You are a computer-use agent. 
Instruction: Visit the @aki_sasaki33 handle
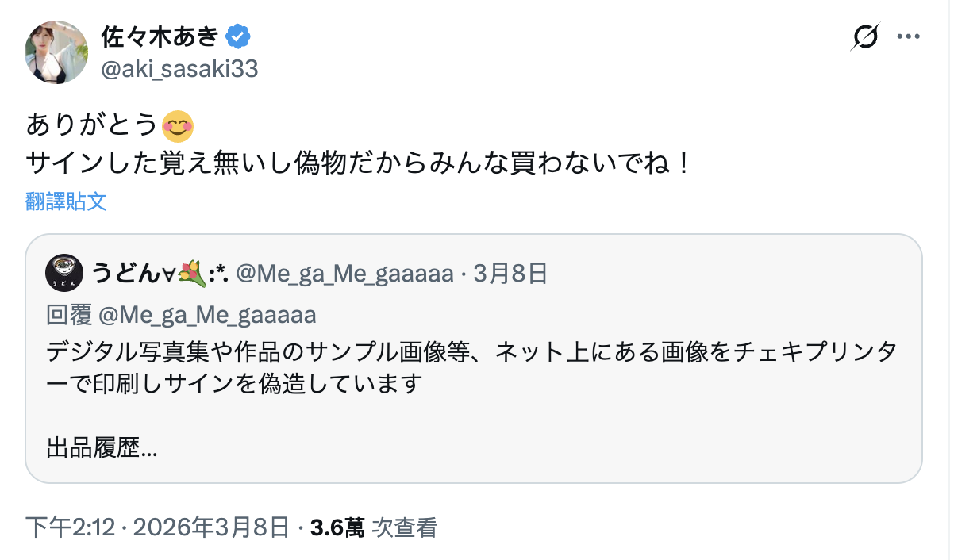(179, 70)
